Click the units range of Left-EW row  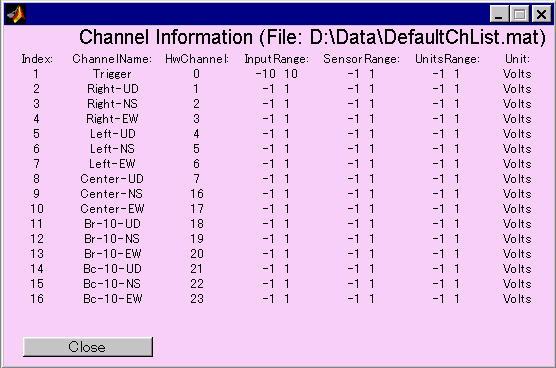[x=446, y=164]
